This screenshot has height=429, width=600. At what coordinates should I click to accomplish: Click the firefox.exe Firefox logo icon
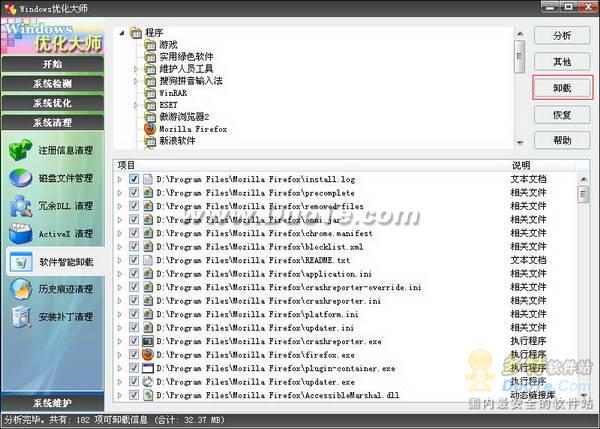(148, 355)
